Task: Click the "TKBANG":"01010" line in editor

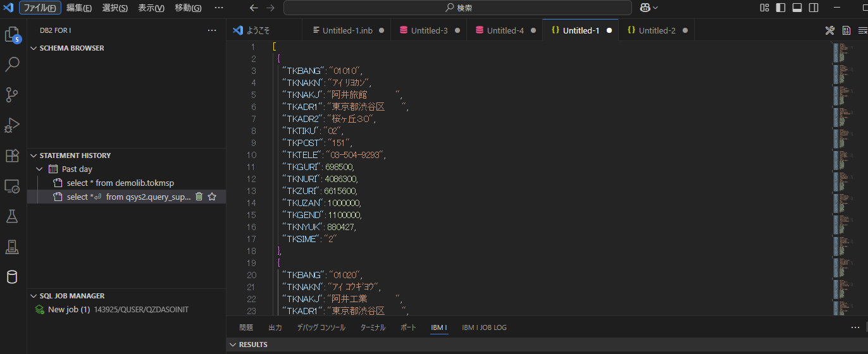Action: (323, 71)
